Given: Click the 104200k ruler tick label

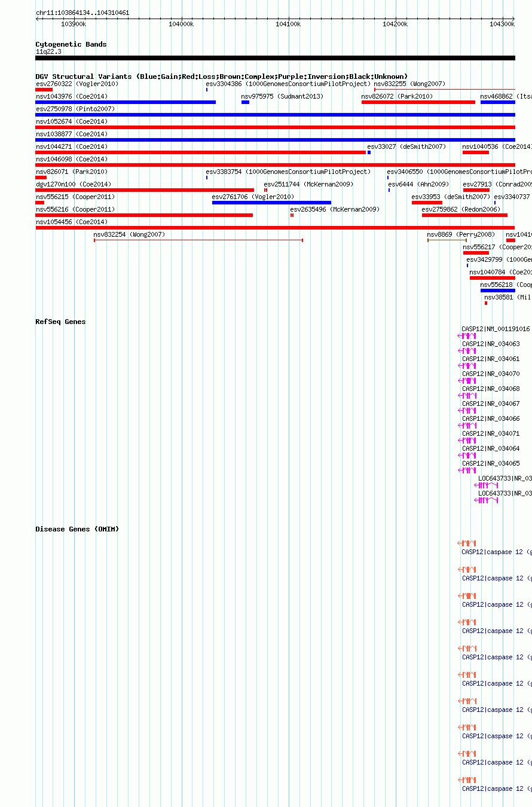Looking at the screenshot, I should point(395,24).
